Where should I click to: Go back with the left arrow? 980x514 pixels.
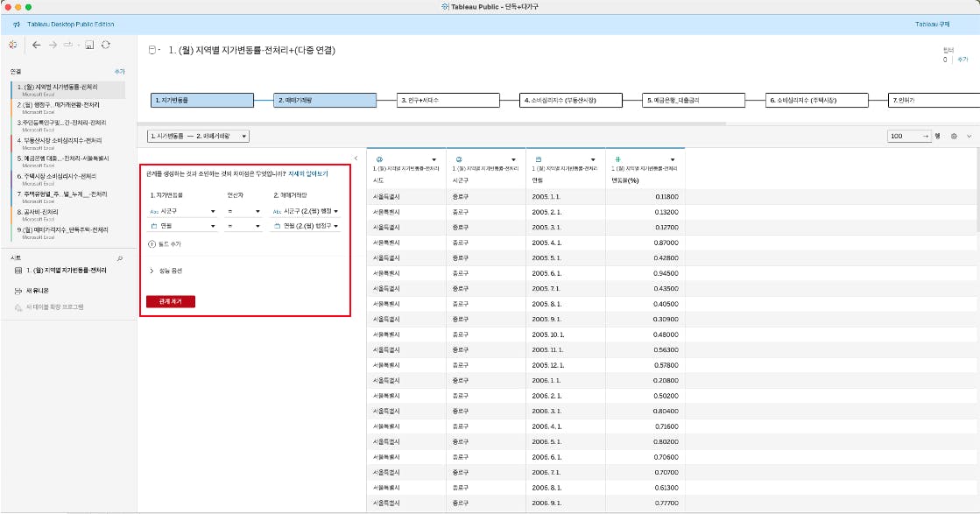coord(36,45)
